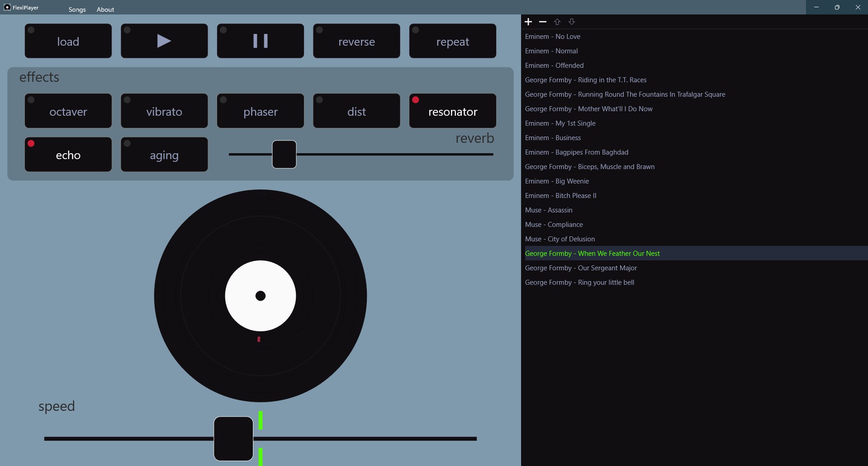Turn on the dist effect
The height and width of the screenshot is (466, 868).
[x=356, y=111]
